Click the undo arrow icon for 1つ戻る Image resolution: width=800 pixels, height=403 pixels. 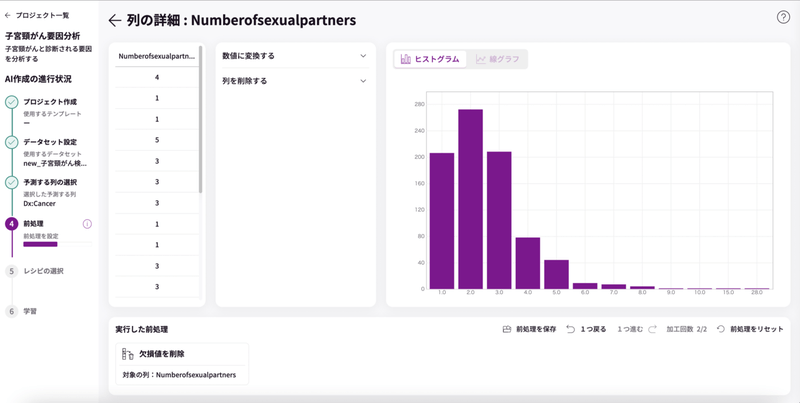point(570,330)
